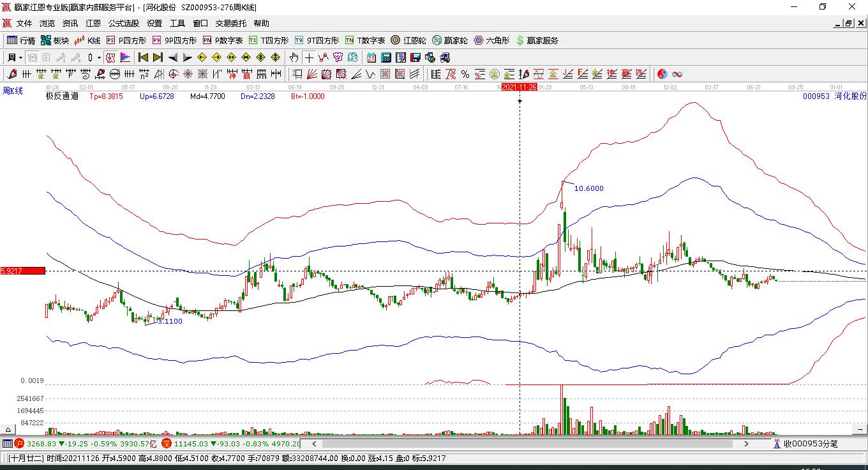Open the 六角形 hexagon tool

pyautogui.click(x=491, y=40)
